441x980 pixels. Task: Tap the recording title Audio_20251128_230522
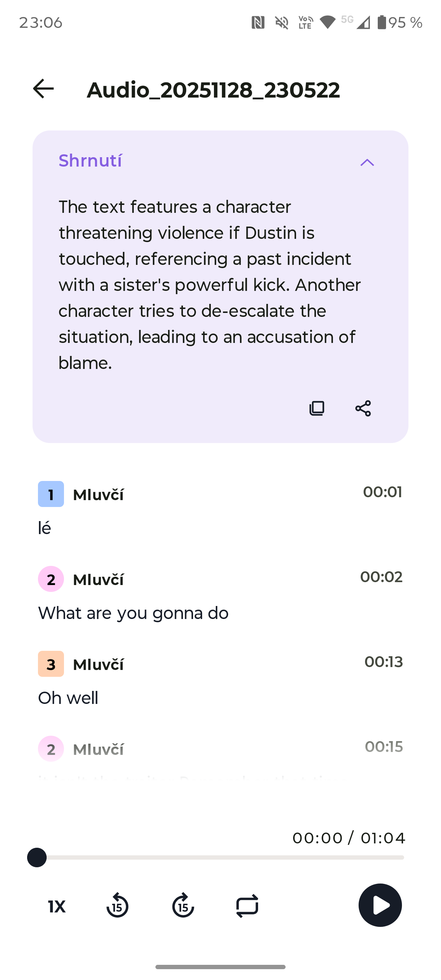click(213, 90)
